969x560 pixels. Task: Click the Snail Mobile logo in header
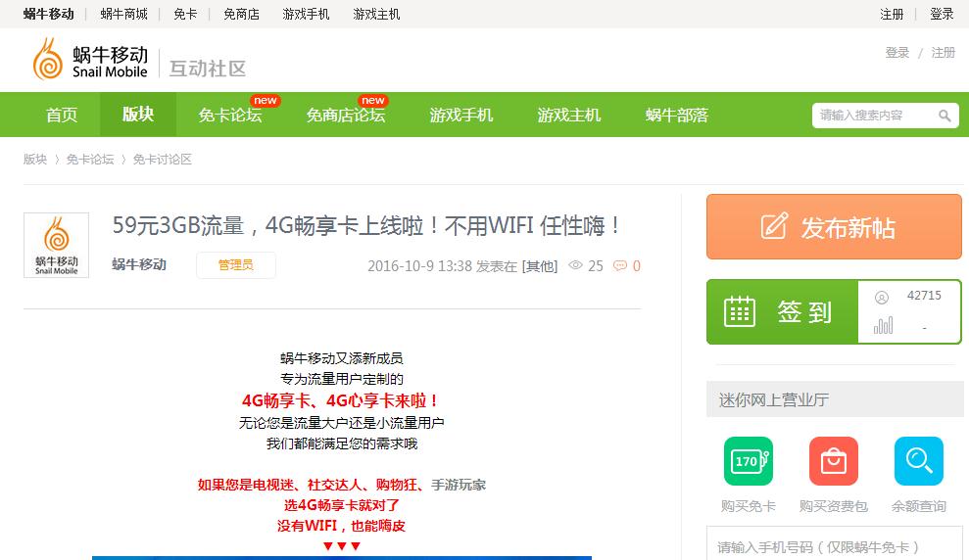coord(90,60)
